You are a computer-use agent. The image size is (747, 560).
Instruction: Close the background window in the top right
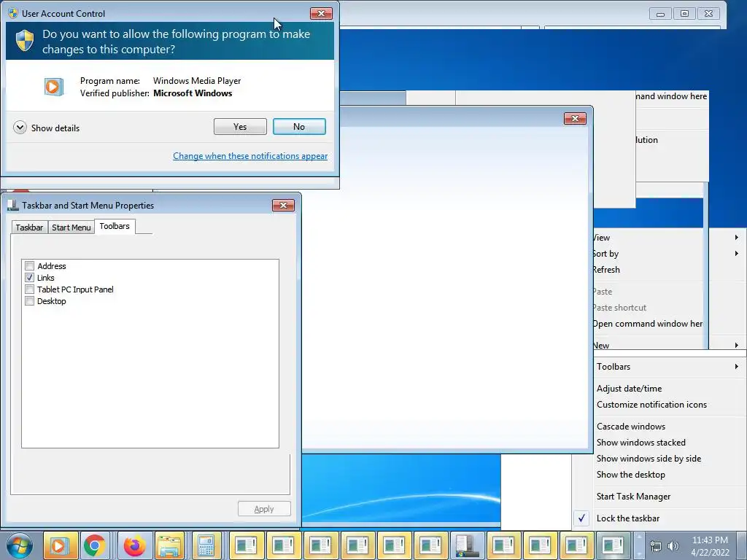tap(709, 14)
